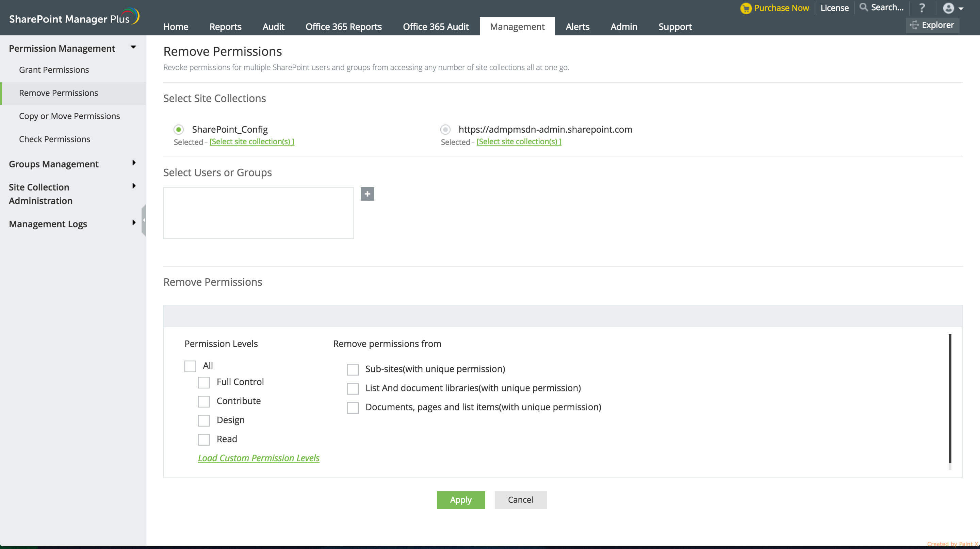Collapse the Permission Management section
Screen dimensions: 980x549
point(133,48)
